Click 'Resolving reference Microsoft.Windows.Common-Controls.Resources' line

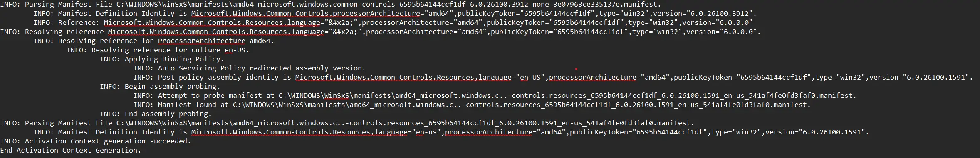click(380, 32)
